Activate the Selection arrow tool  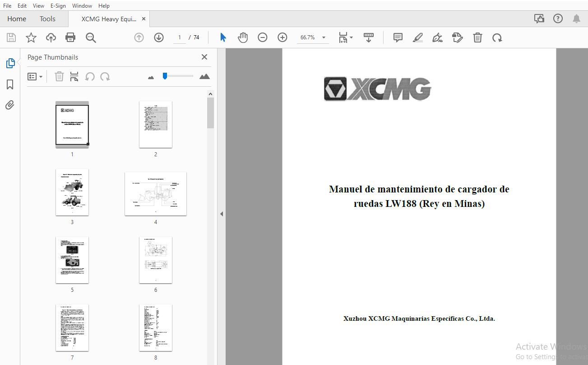223,37
